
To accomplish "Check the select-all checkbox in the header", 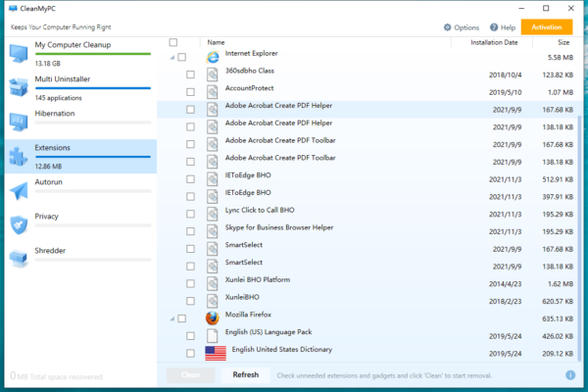I will click(173, 42).
